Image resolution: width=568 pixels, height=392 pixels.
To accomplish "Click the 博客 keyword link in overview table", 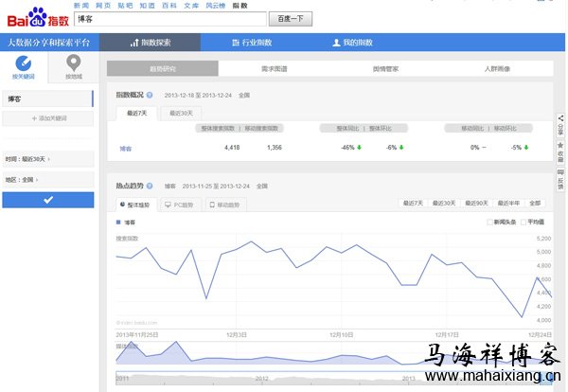I will coord(125,149).
